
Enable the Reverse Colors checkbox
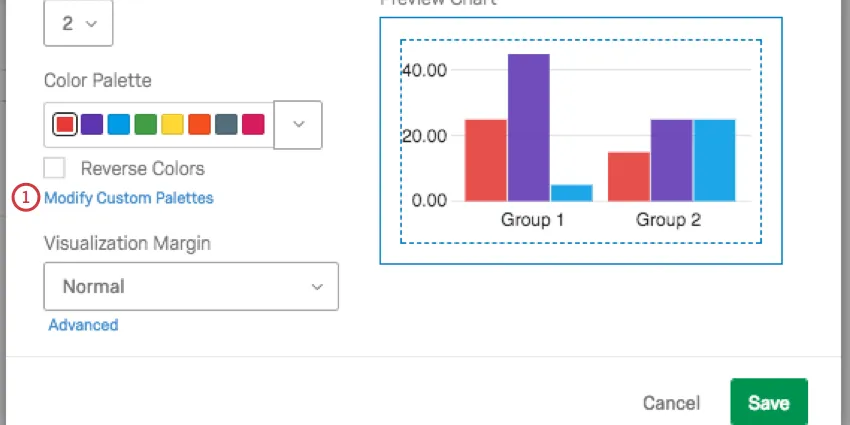[x=55, y=168]
